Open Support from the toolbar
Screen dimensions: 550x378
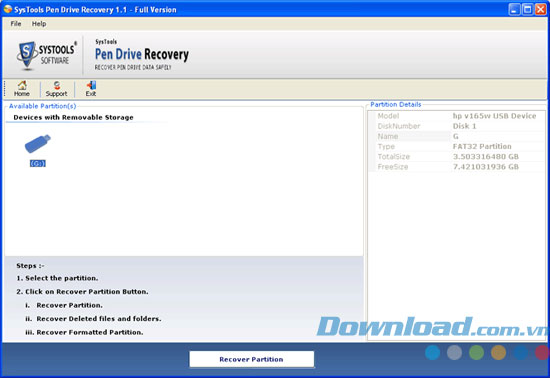click(56, 89)
